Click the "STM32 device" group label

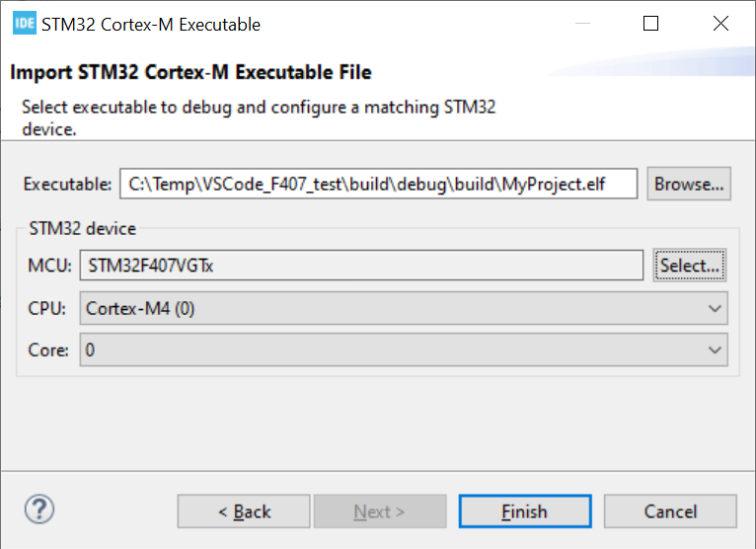[82, 228]
